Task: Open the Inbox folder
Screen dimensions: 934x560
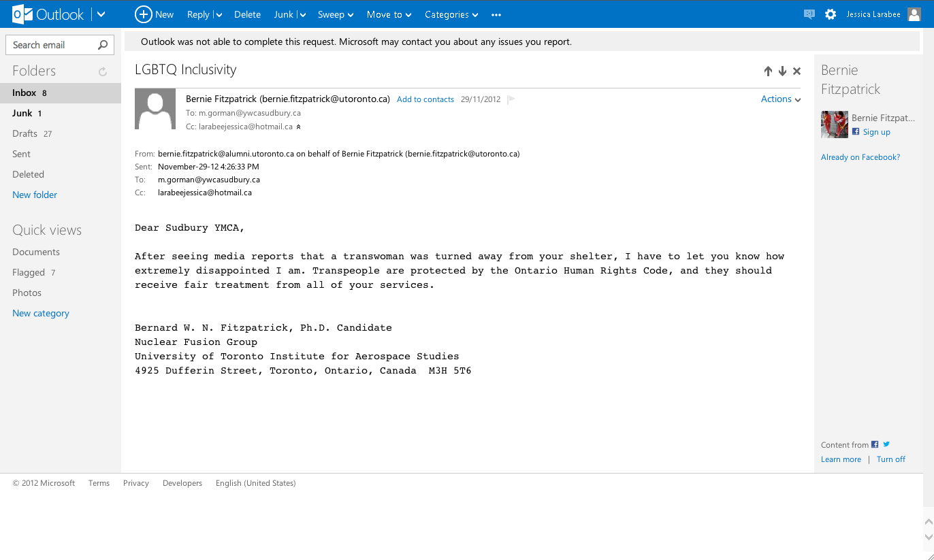Action: coord(61,93)
